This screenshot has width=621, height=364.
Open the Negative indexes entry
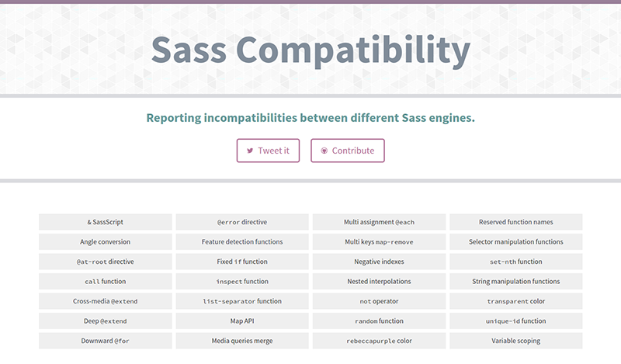(x=380, y=262)
